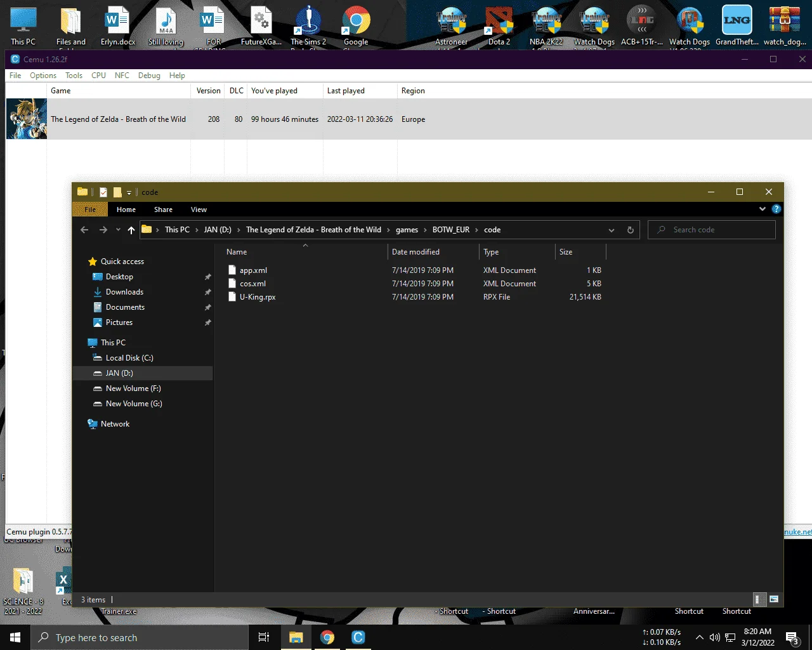The image size is (812, 650).
Task: Select the Google Chrome desktop shortcut
Action: tap(356, 25)
